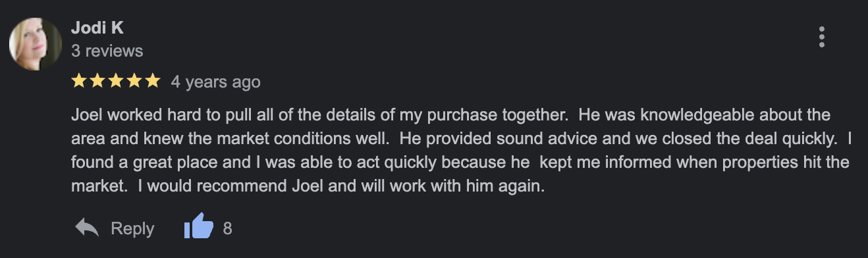Viewport: 868px width, 258px height.
Task: Select the fifth yellow rating star
Action: point(152,81)
